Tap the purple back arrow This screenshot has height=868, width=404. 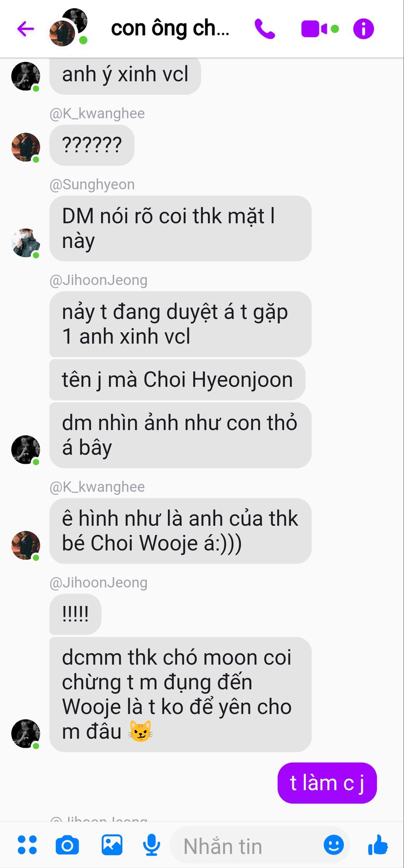[26, 29]
